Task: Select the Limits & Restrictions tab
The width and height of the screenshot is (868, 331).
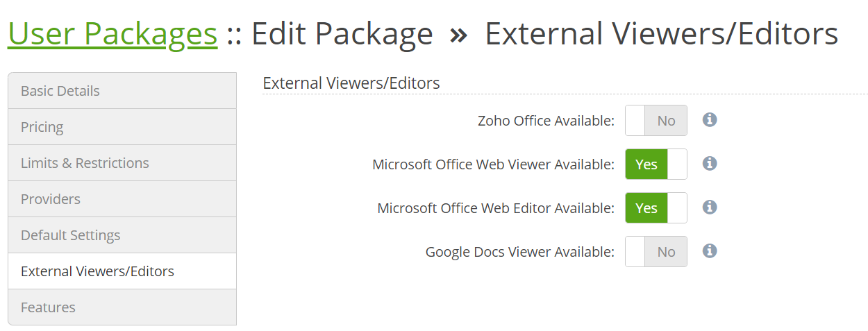Action: 122,163
